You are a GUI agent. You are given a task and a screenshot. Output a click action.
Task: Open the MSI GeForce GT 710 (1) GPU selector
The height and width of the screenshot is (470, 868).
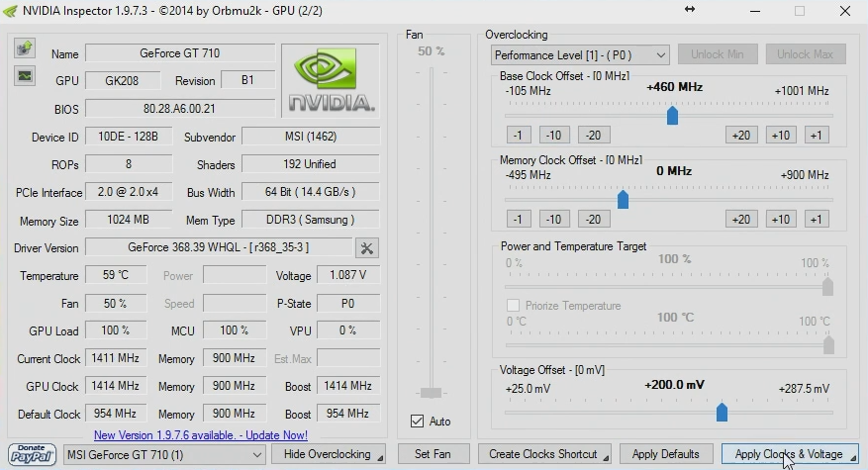[x=164, y=455]
